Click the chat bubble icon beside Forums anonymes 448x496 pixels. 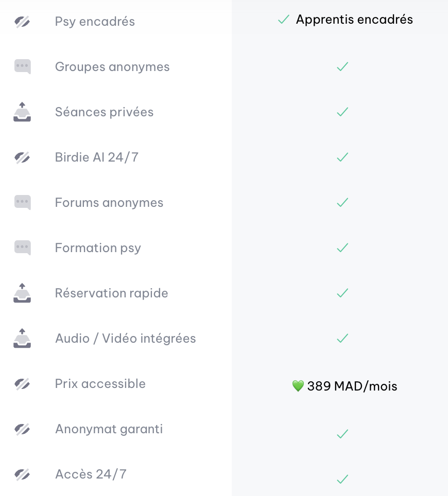click(22, 203)
